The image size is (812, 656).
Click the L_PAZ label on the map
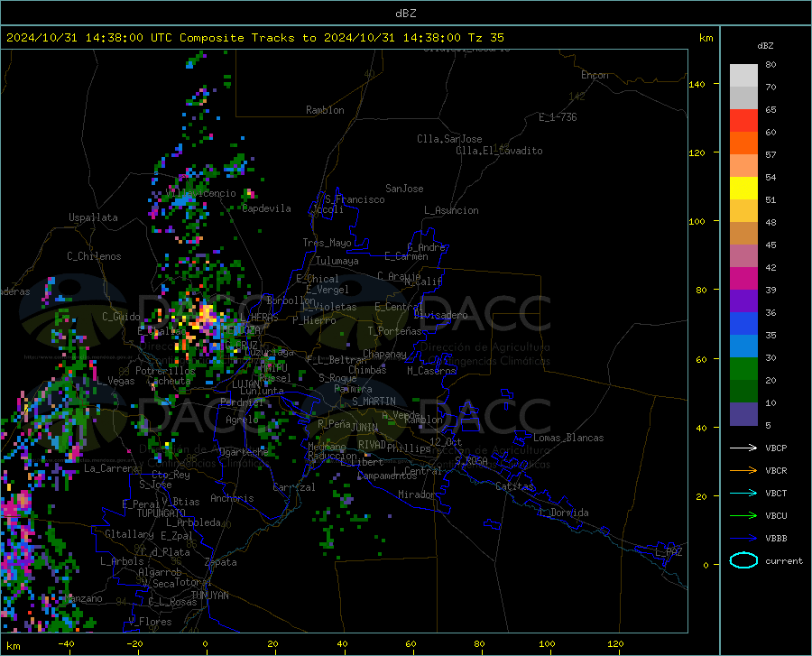(x=669, y=552)
